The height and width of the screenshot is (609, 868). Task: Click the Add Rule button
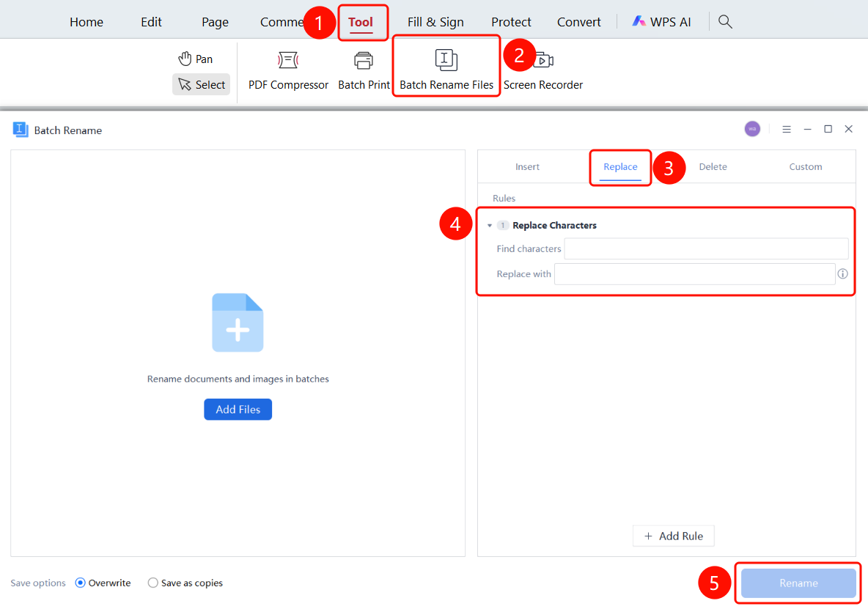point(673,536)
